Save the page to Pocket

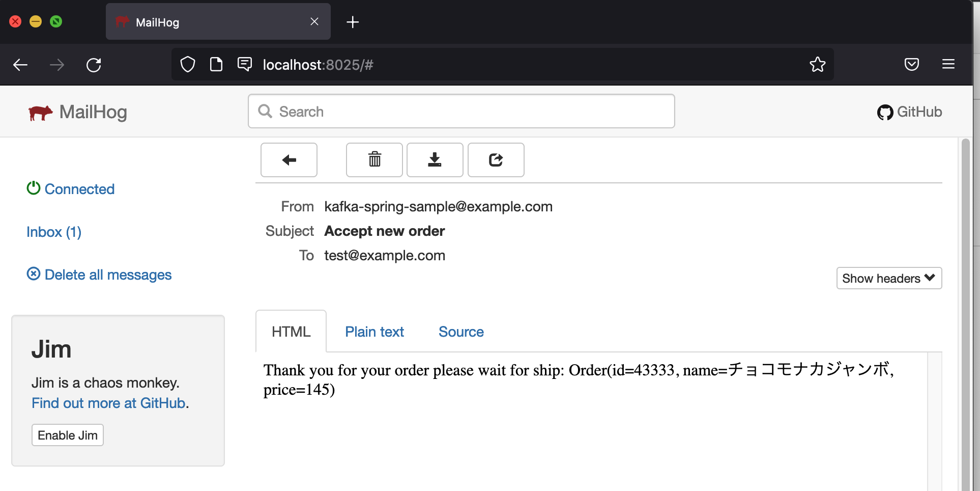point(911,64)
